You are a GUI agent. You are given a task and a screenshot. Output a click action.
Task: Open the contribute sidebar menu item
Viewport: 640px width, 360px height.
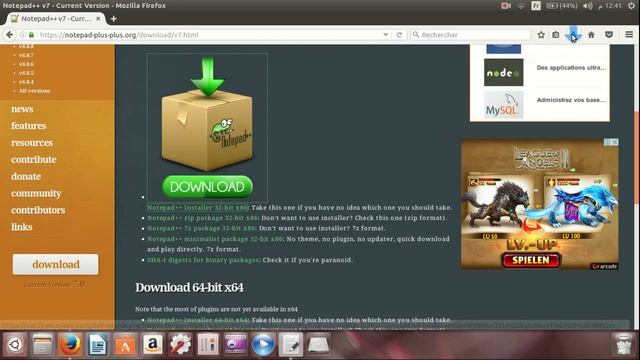coord(33,160)
